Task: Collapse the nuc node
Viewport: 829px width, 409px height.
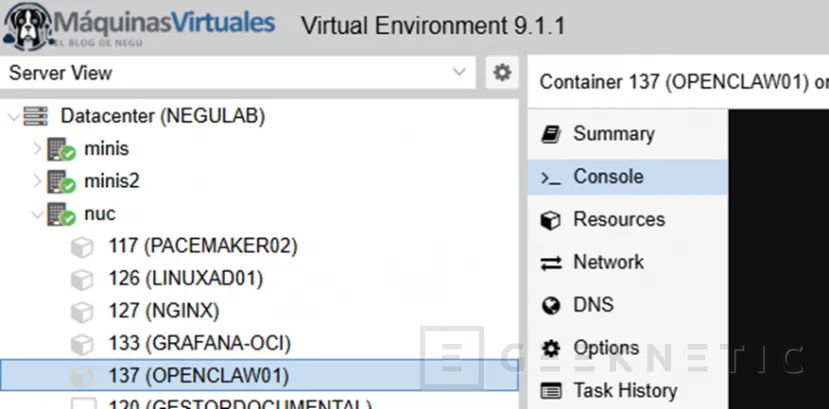Action: (x=37, y=214)
